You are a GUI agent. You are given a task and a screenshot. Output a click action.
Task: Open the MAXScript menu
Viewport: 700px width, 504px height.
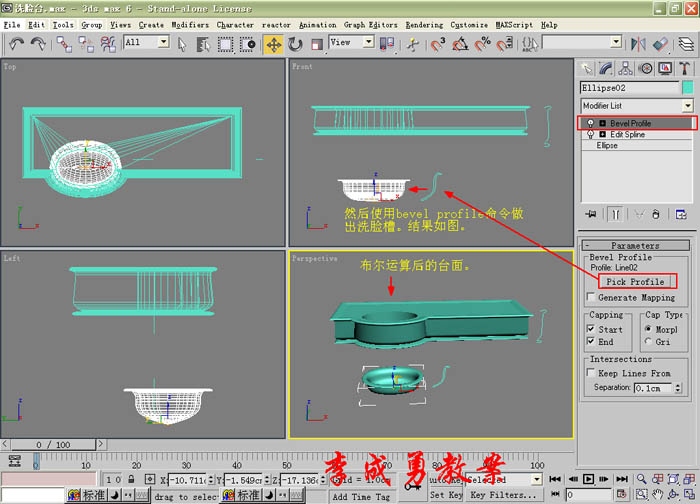(x=514, y=25)
